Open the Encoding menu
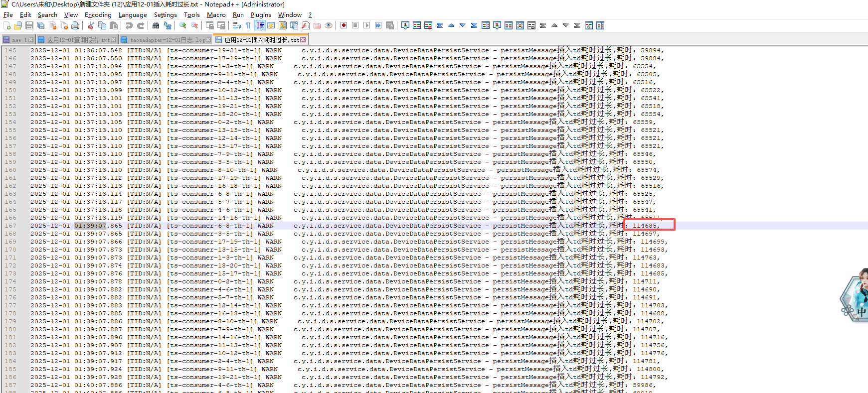Screen dimensions: 868x393 pyautogui.click(x=98, y=15)
